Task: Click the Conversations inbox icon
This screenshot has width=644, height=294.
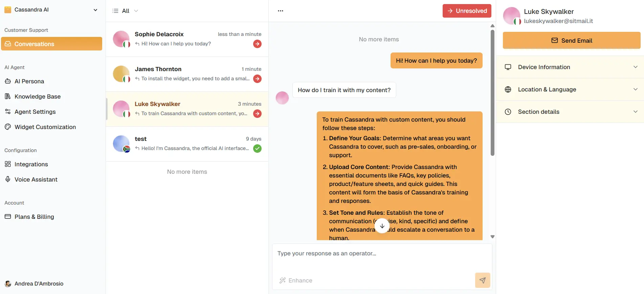Action: click(x=8, y=44)
